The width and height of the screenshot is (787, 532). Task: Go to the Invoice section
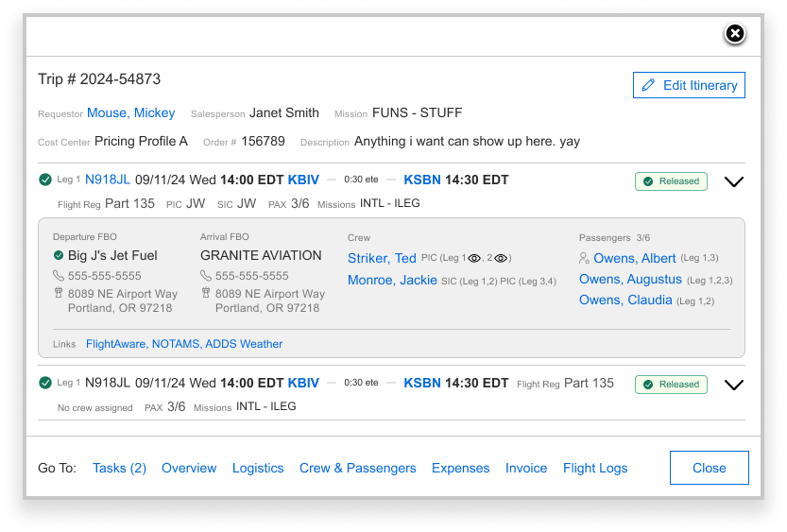[x=526, y=468]
